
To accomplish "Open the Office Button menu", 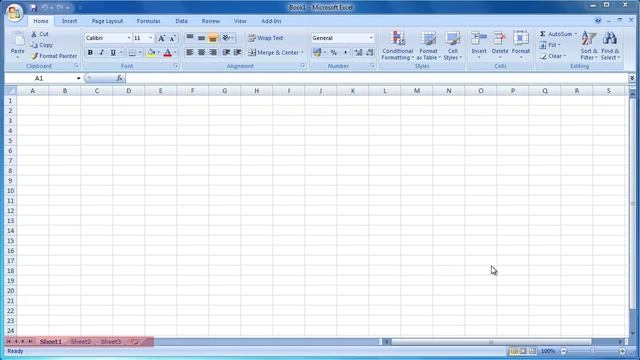I will pos(14,12).
